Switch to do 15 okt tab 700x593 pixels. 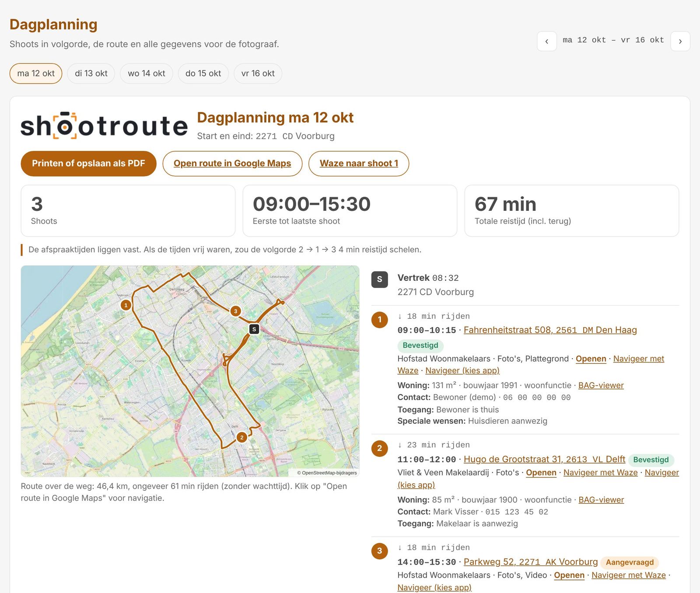[203, 73]
